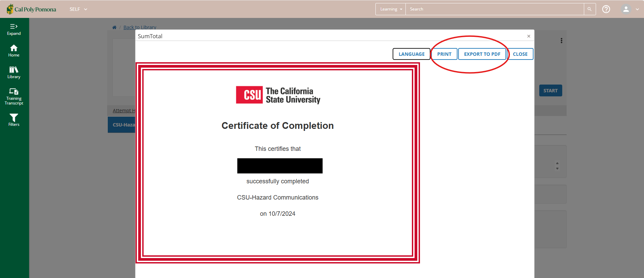Click the magnifier search button
644x278 pixels.
[x=590, y=9]
